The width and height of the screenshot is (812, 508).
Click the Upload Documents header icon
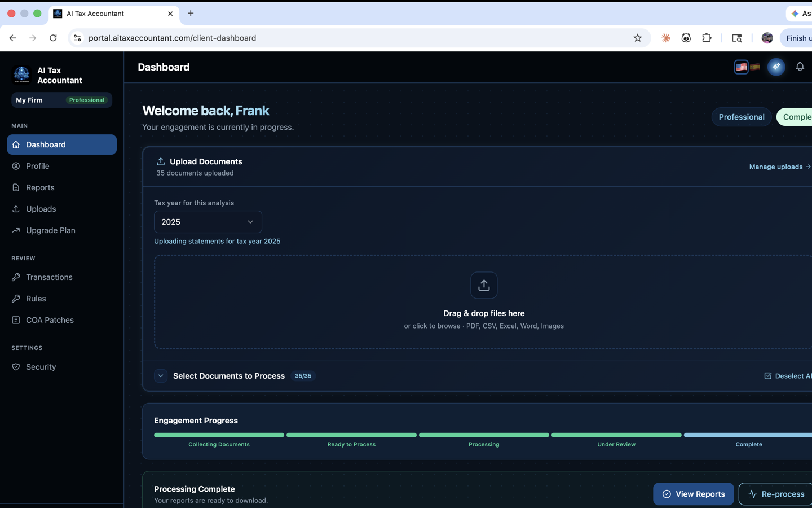coord(161,161)
